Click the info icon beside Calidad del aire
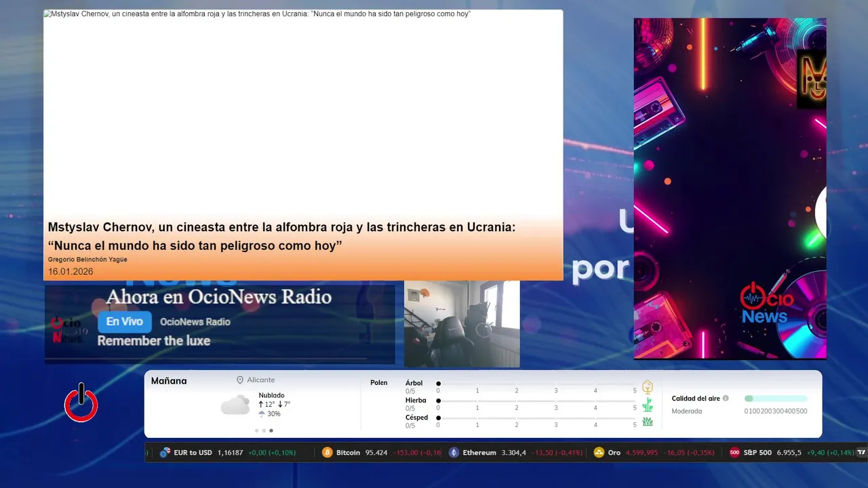Image resolution: width=868 pixels, height=488 pixels. click(x=726, y=399)
